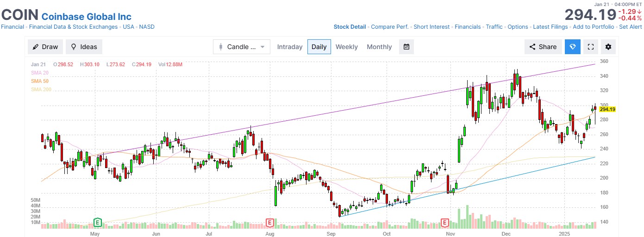
Task: Toggle fullscreen chart view
Action: coord(590,47)
